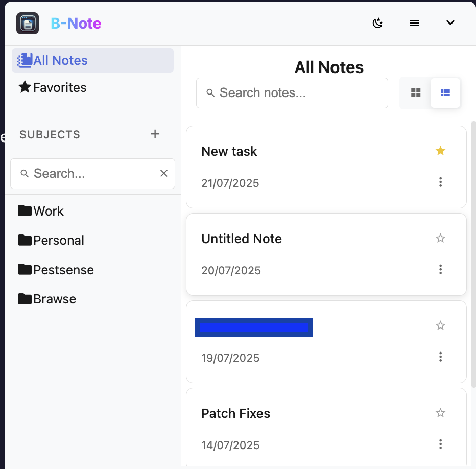Open the hamburger menu in the top bar
Image resolution: width=476 pixels, height=469 pixels.
(x=414, y=22)
